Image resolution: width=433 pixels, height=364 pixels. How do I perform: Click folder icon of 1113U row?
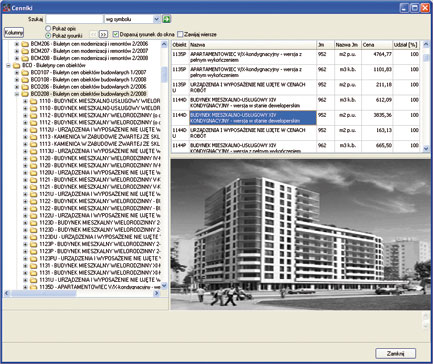point(33,151)
